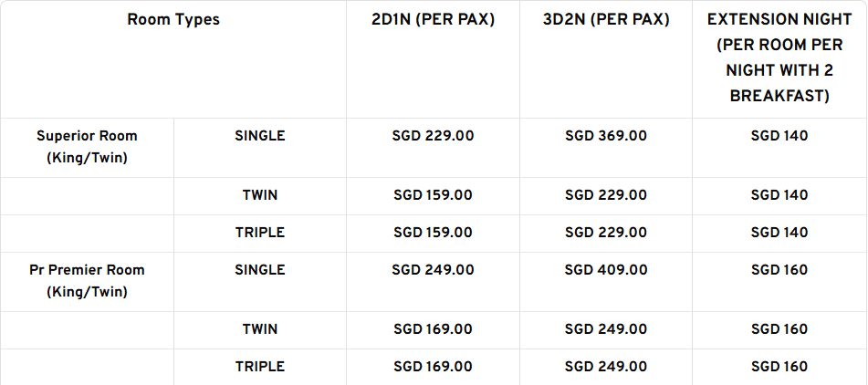The height and width of the screenshot is (385, 868).
Task: Click SGD 160 extension for Premier single
Action: (x=779, y=270)
